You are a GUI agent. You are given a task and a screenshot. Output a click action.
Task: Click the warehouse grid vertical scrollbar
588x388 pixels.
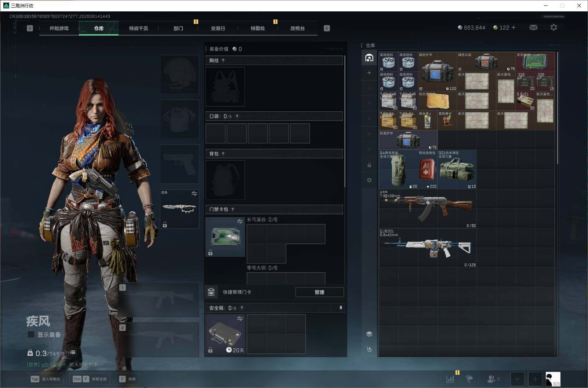pyautogui.click(x=557, y=108)
